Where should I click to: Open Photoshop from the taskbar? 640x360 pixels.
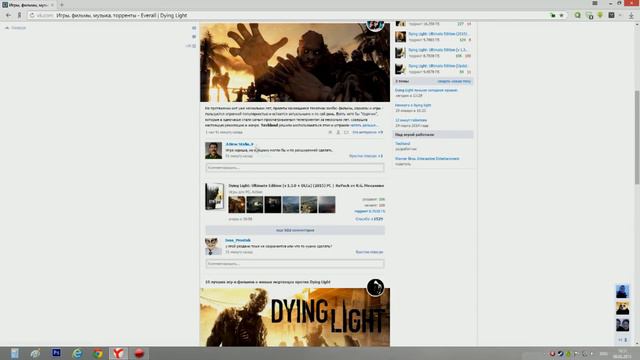(56, 353)
